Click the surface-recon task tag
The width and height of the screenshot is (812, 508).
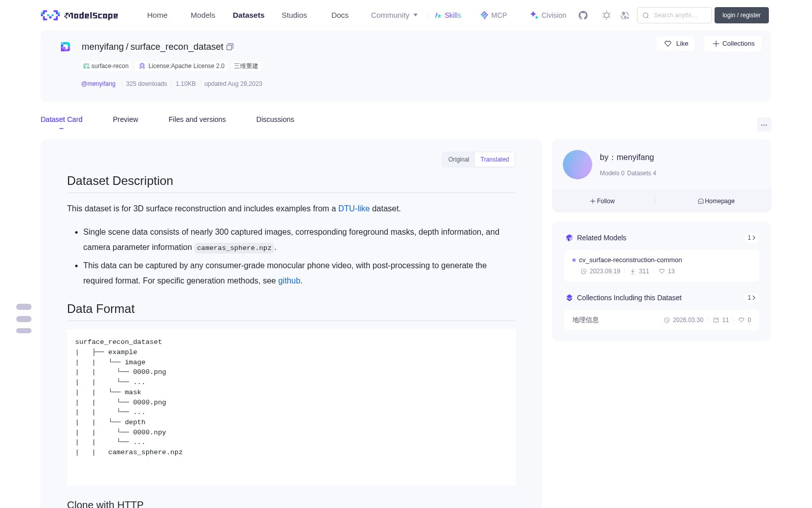tap(106, 66)
